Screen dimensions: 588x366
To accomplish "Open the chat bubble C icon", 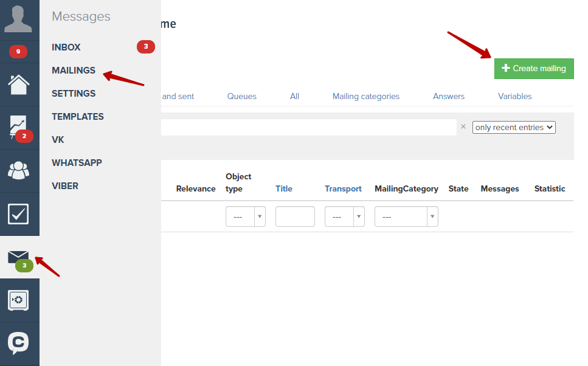I will (x=18, y=343).
